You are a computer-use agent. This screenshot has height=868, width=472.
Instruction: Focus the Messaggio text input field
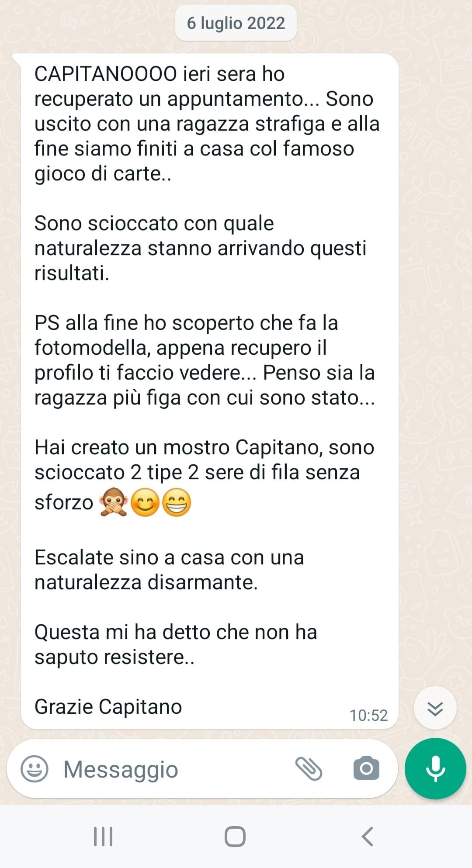tap(175, 769)
